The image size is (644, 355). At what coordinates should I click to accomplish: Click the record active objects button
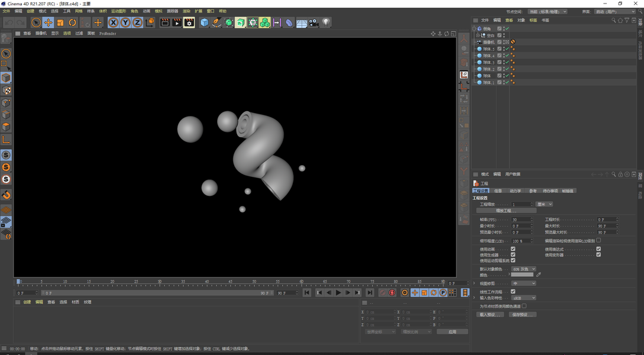(x=383, y=292)
